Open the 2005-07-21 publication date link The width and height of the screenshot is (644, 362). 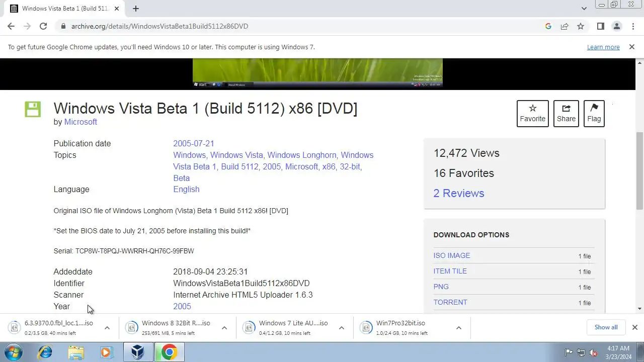[194, 143]
